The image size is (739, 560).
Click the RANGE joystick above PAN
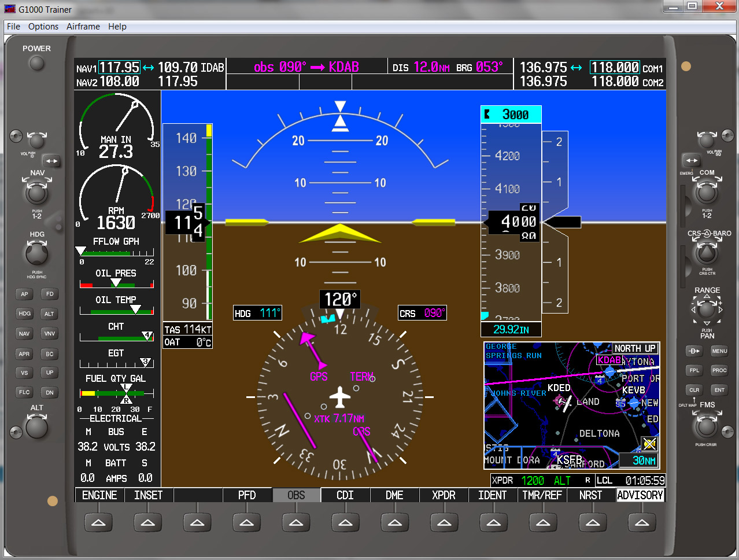point(707,310)
